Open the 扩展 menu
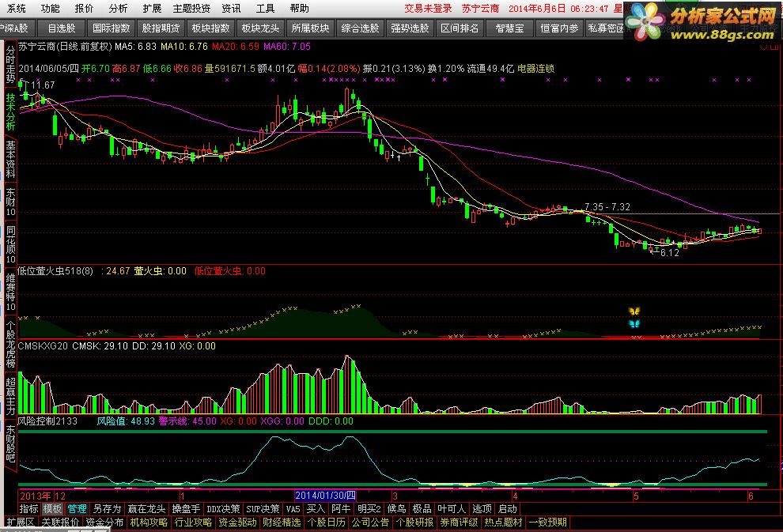The height and width of the screenshot is (532, 783). click(x=152, y=9)
